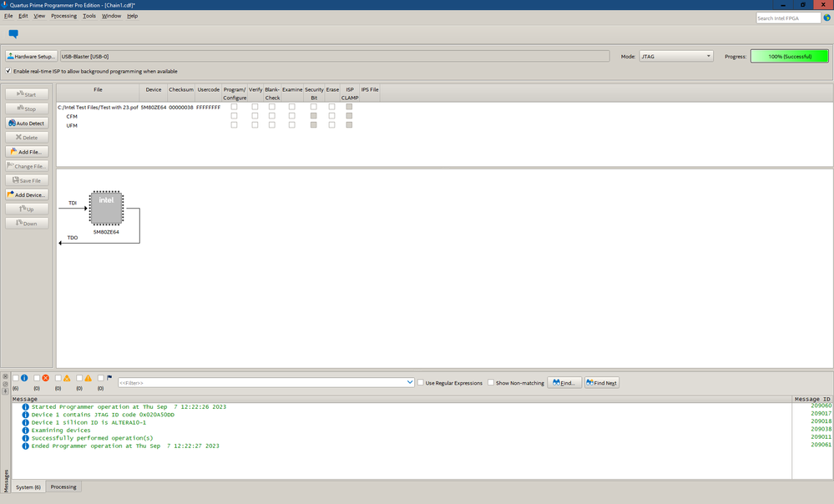The image size is (834, 504).
Task: Click the blue speech bubble toolbar icon
Action: point(13,34)
